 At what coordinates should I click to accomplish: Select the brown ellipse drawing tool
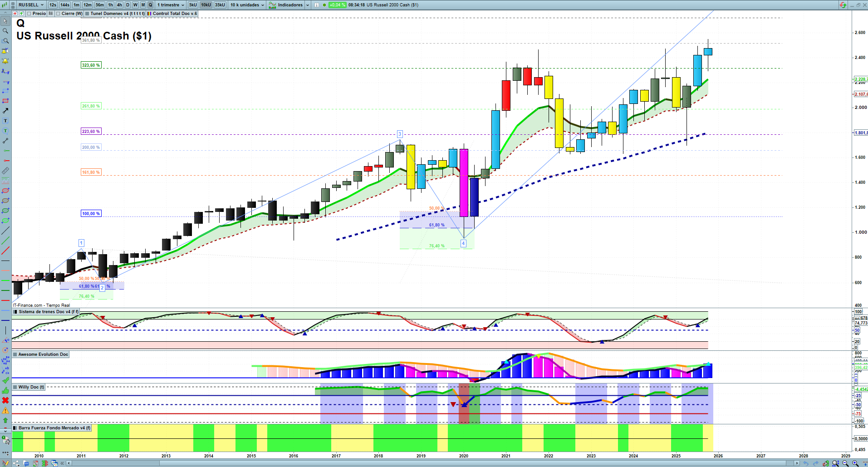click(5, 201)
